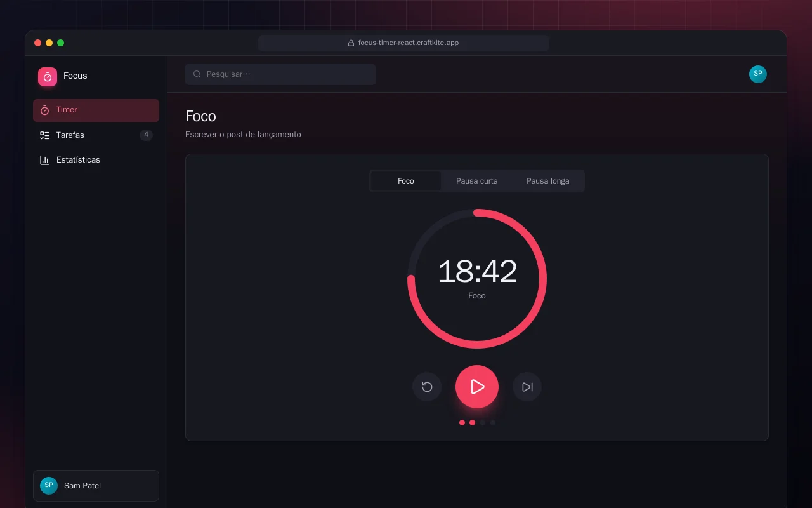Screen dimensions: 812x508
Task: Maximize the window with the green button
Action: (x=60, y=43)
